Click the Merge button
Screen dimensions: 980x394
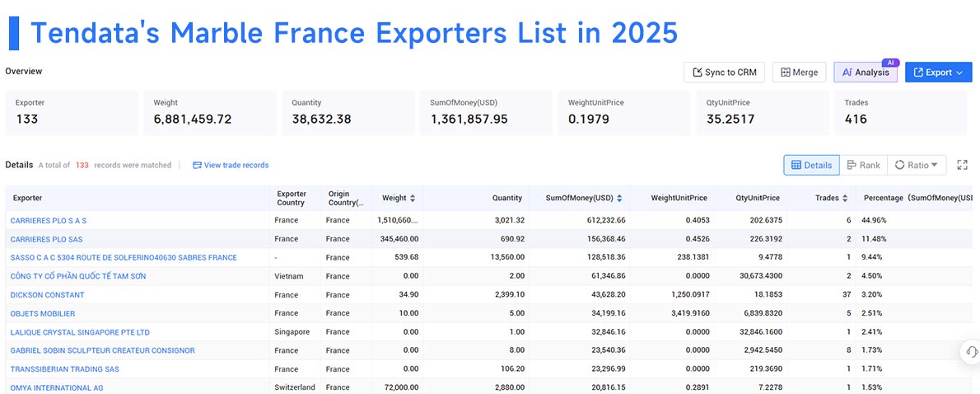coord(800,73)
